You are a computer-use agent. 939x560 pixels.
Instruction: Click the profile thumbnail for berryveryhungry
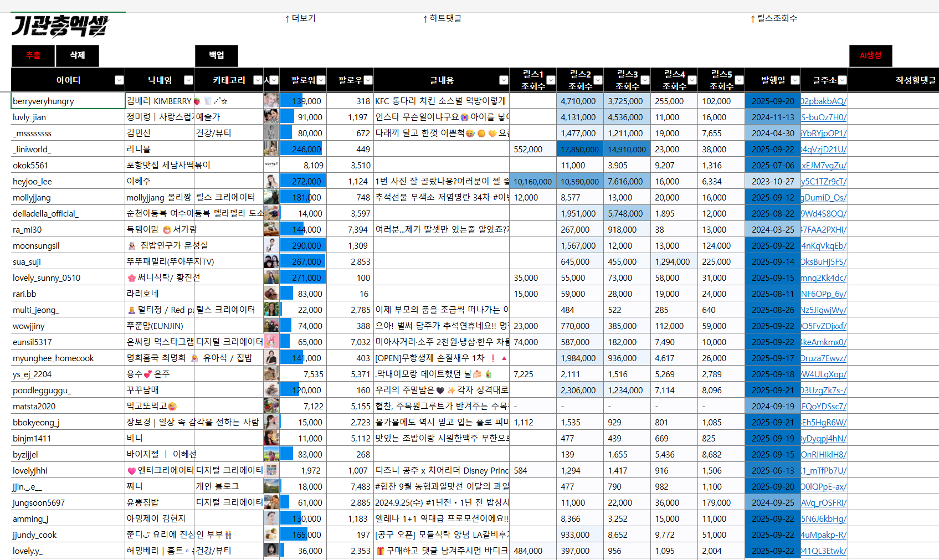tap(271, 101)
